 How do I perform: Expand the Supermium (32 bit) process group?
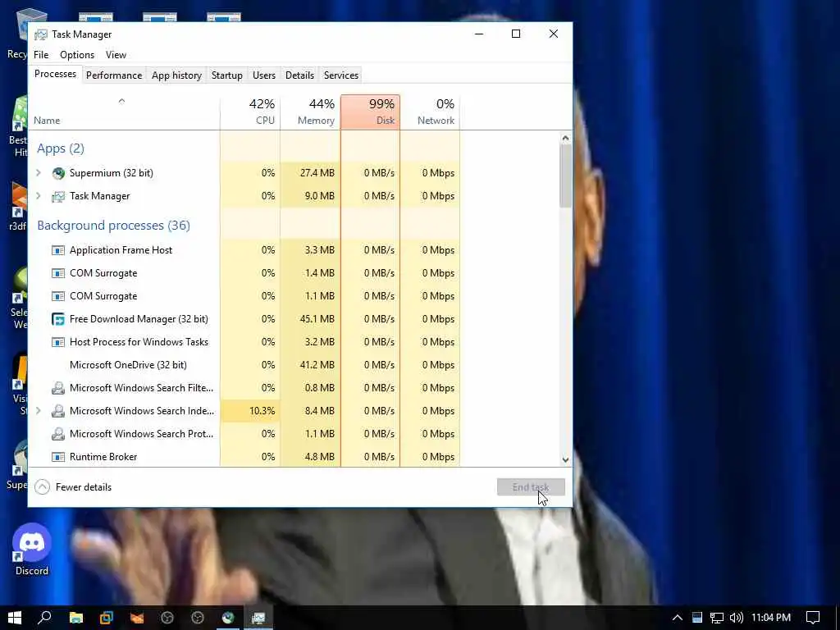coord(39,173)
